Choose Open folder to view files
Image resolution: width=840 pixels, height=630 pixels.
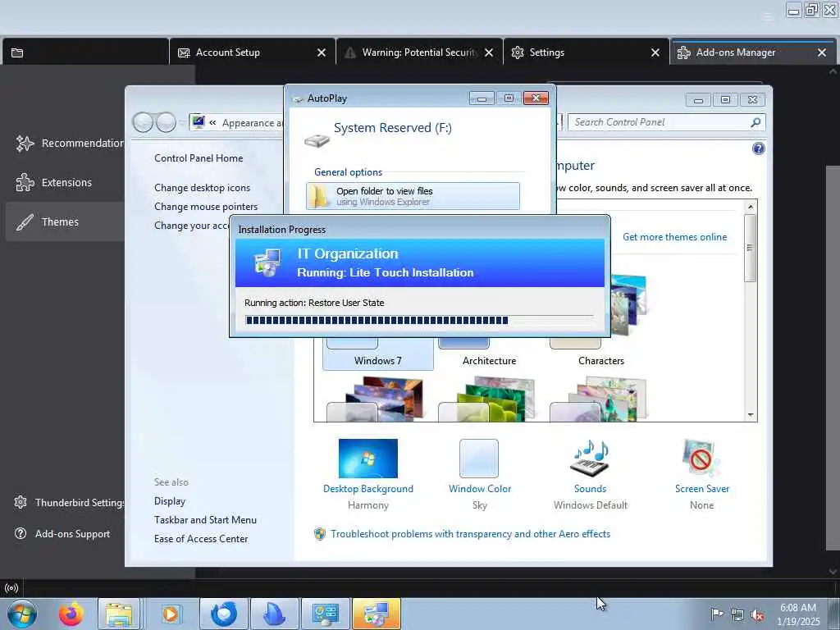[x=413, y=196]
